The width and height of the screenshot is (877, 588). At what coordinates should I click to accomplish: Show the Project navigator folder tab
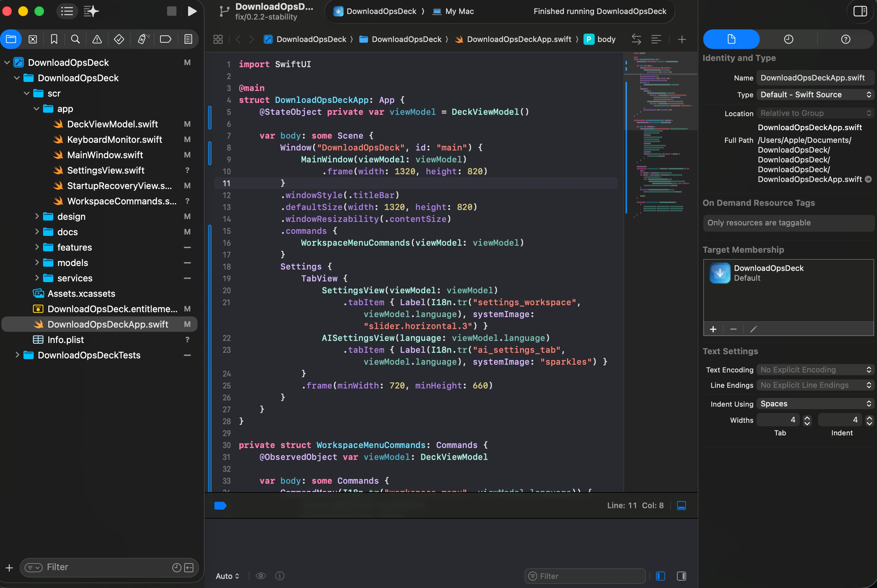tap(11, 39)
